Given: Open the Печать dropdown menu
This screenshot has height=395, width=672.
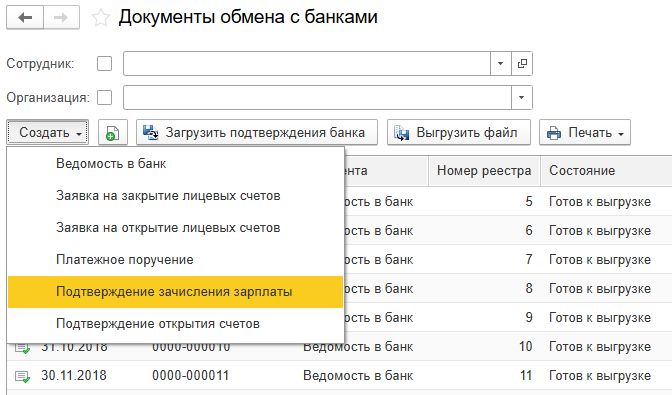Looking at the screenshot, I should [x=585, y=132].
